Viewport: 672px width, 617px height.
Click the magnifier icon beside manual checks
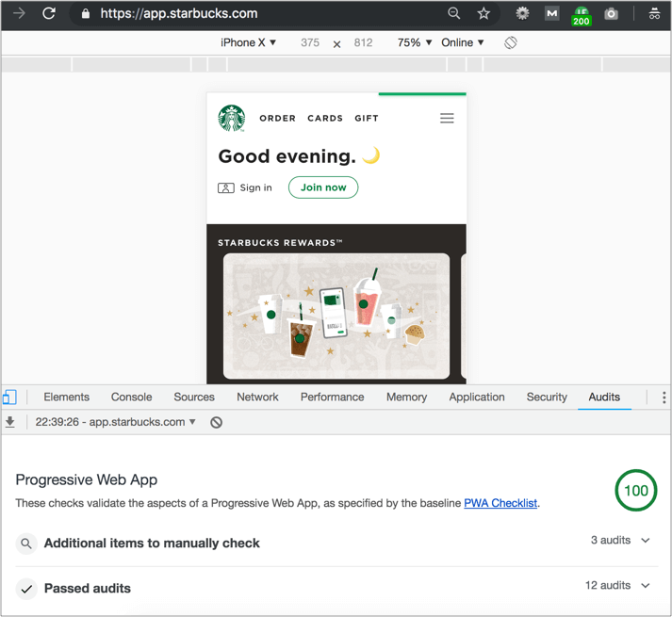click(26, 544)
